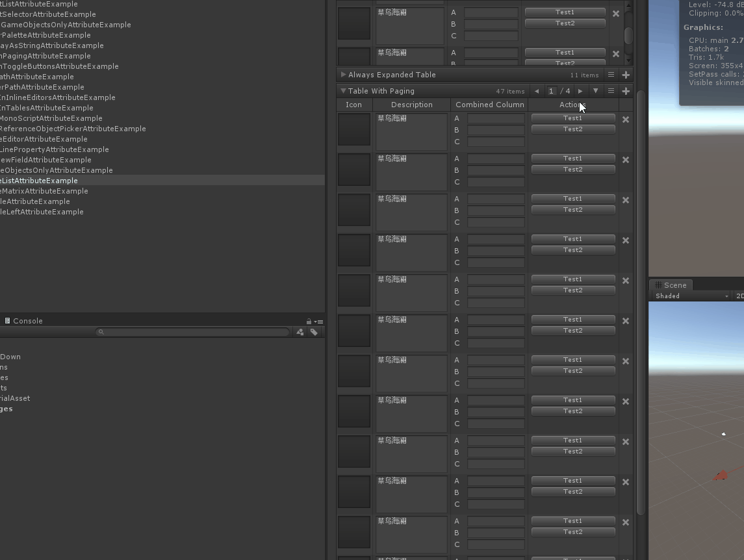Toggle paging with the down-triangle button in the table header
This screenshot has height=560, width=744.
[595, 92]
